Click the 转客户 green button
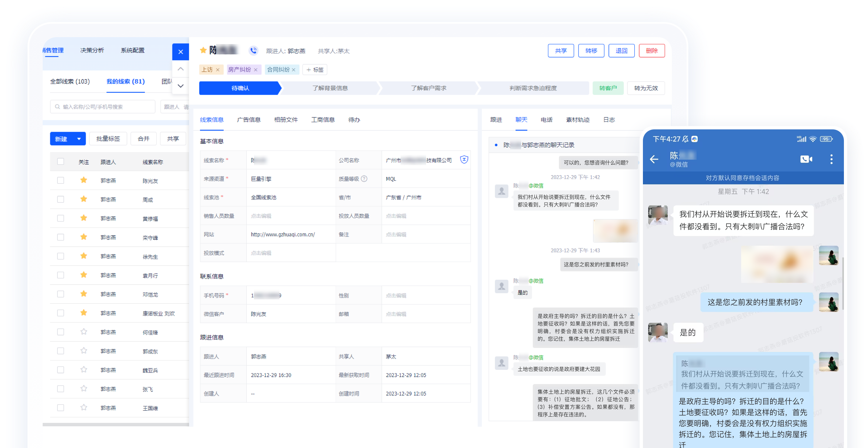 pyautogui.click(x=607, y=88)
